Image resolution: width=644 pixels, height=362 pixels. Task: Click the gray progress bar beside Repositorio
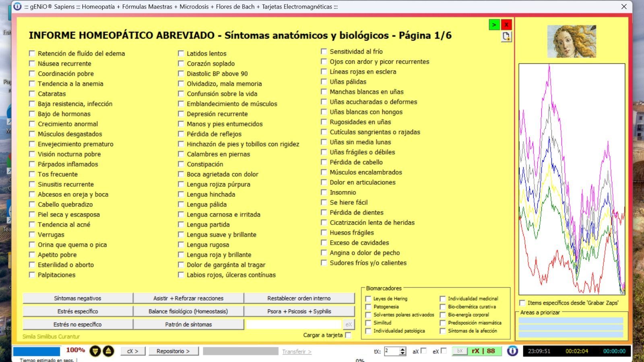tap(241, 351)
